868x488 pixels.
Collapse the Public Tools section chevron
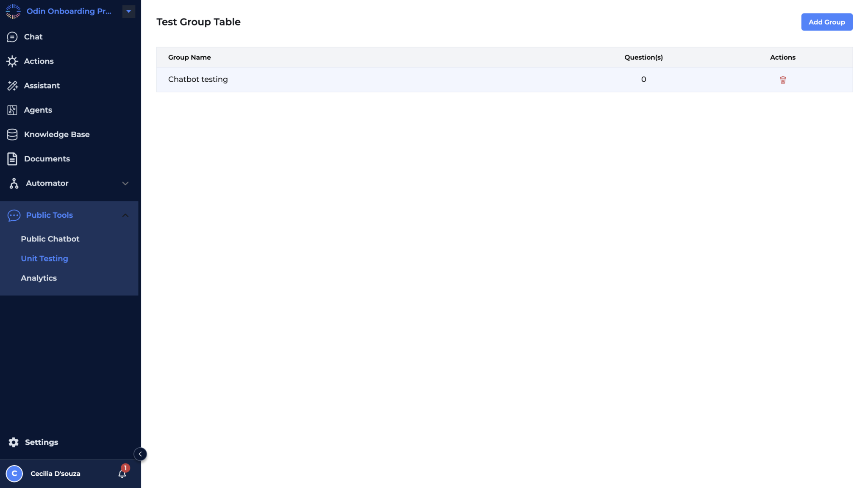pyautogui.click(x=125, y=215)
